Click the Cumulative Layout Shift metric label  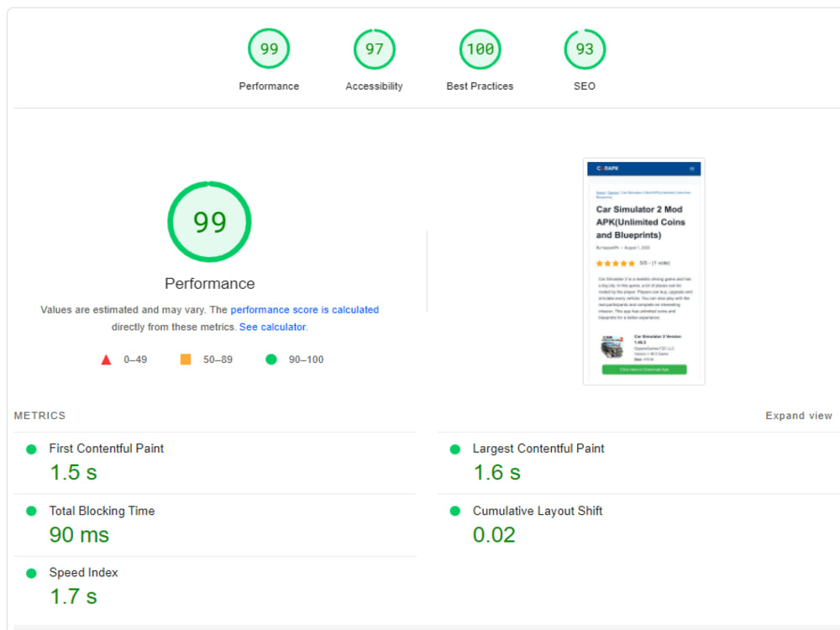click(x=538, y=511)
